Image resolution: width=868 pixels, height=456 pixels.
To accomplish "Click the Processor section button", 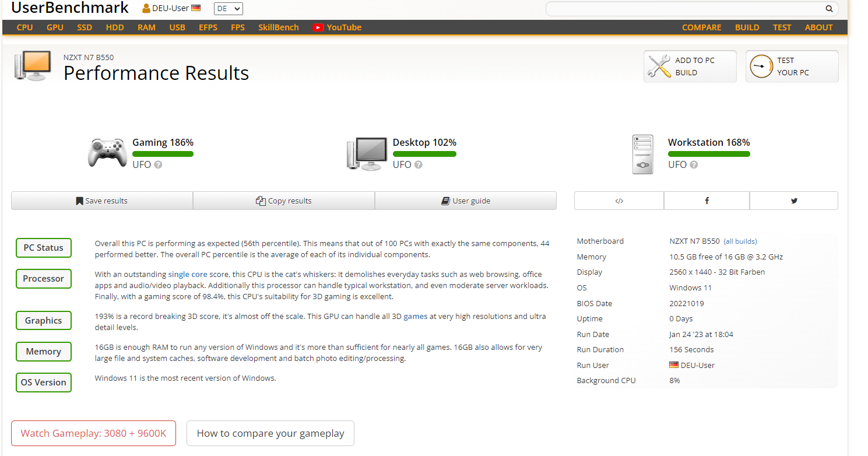I will pos(43,279).
